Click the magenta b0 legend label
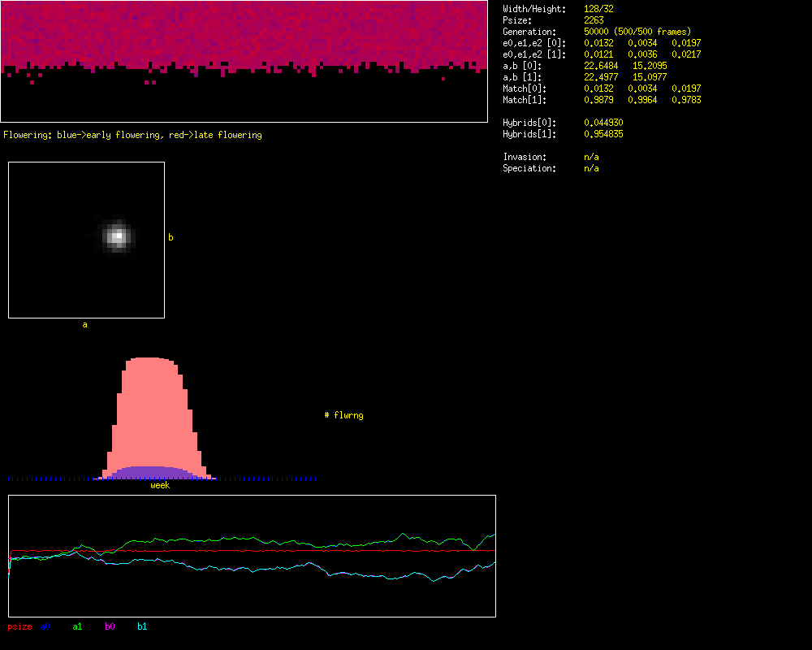This screenshot has width=812, height=650. click(x=110, y=627)
